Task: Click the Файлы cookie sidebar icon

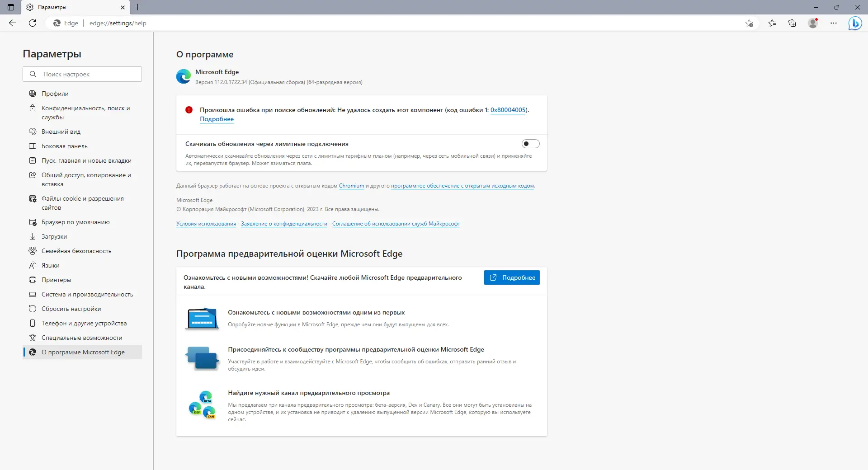Action: (33, 199)
